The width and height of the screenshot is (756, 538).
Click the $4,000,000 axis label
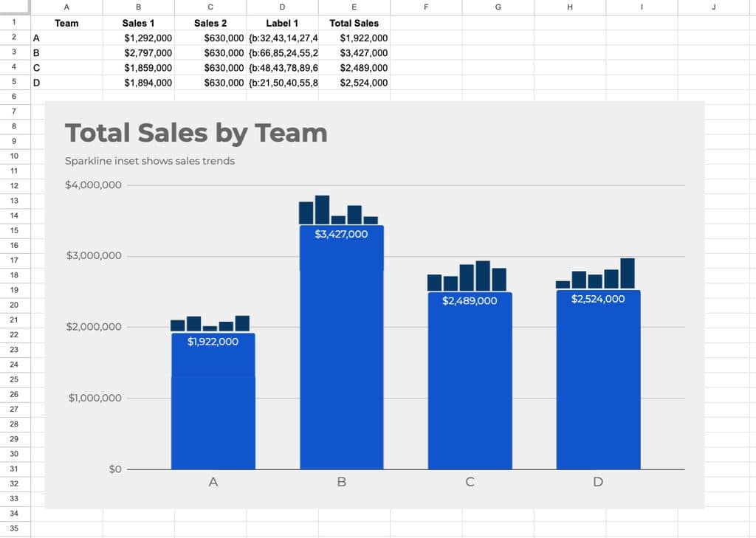click(x=93, y=185)
